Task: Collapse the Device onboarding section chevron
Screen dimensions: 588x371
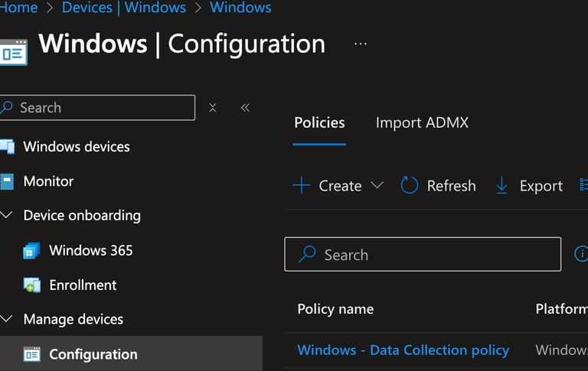Action: (6, 215)
